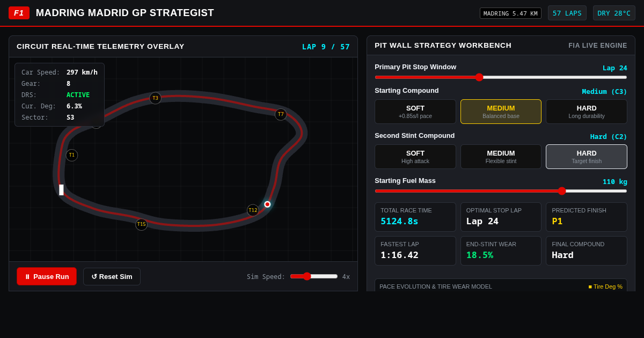Screen dimensions: 644x338
Task: Click the red car position dot
Action: click(267, 204)
